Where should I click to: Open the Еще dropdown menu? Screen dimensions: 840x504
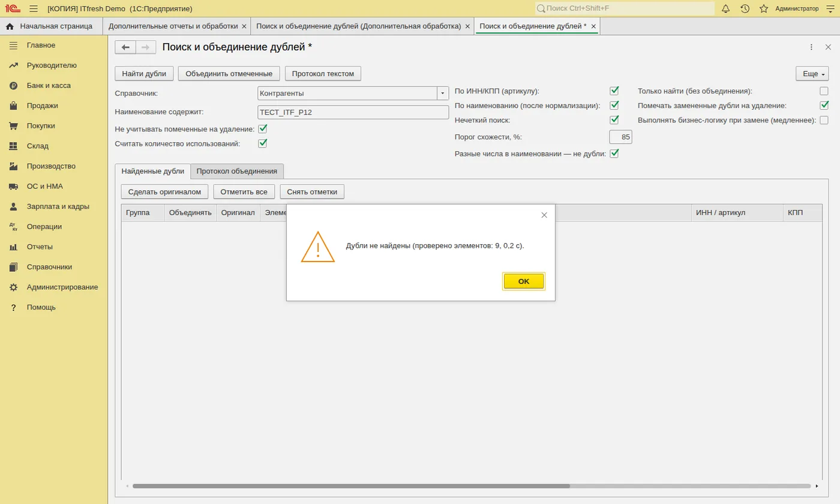pyautogui.click(x=814, y=74)
